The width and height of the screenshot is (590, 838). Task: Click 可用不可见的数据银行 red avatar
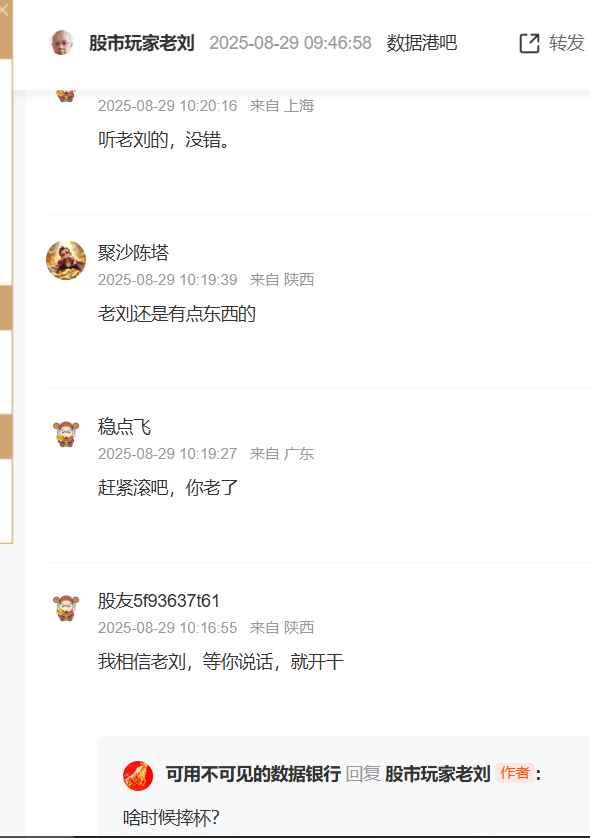tap(138, 775)
